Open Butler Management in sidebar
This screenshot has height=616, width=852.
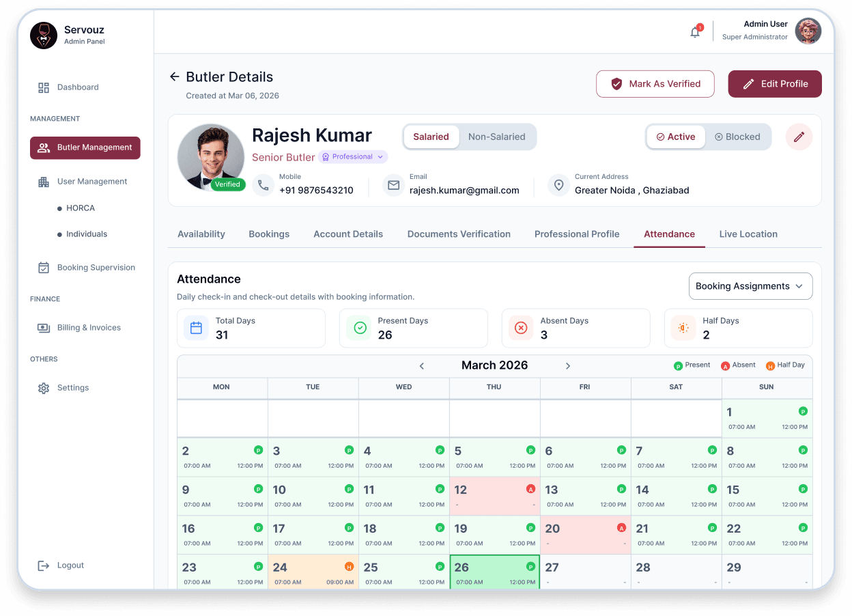click(85, 148)
